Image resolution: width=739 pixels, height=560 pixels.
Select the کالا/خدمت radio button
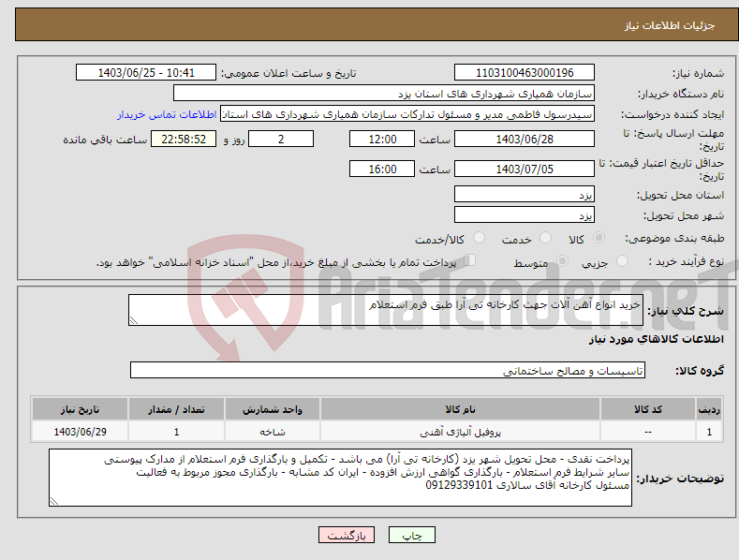(x=479, y=238)
